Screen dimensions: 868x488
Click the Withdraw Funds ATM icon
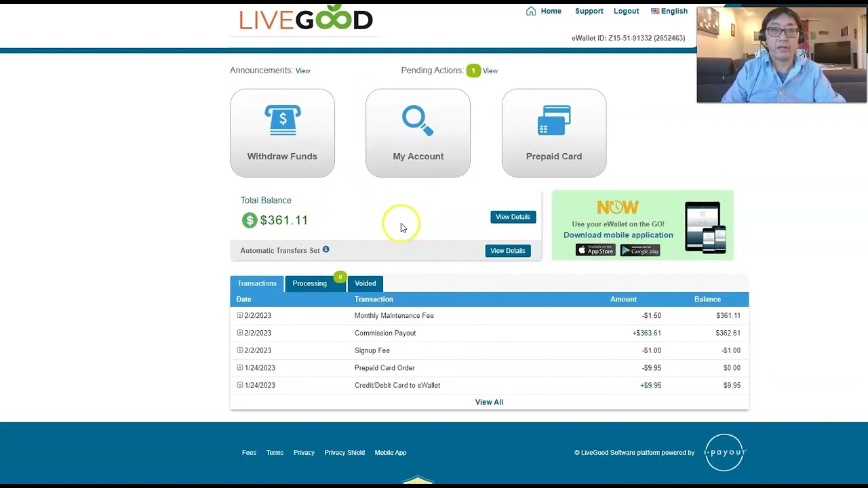(282, 121)
